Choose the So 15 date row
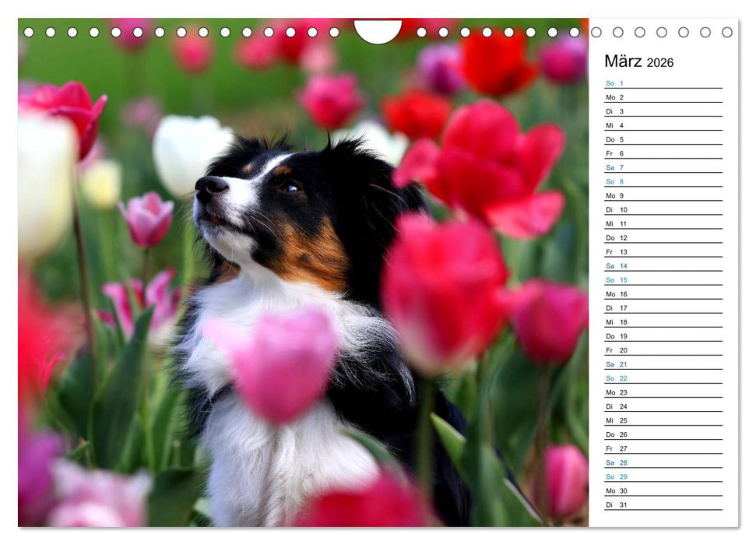The image size is (756, 545). pos(663,280)
